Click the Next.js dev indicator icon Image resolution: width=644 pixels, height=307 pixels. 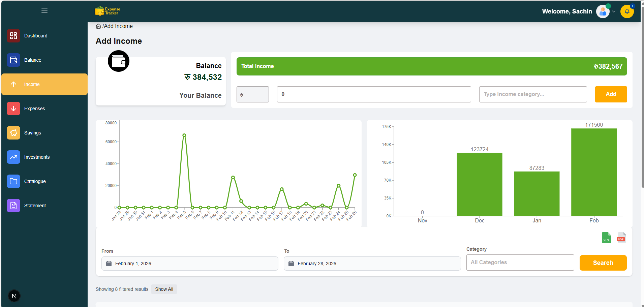click(14, 296)
